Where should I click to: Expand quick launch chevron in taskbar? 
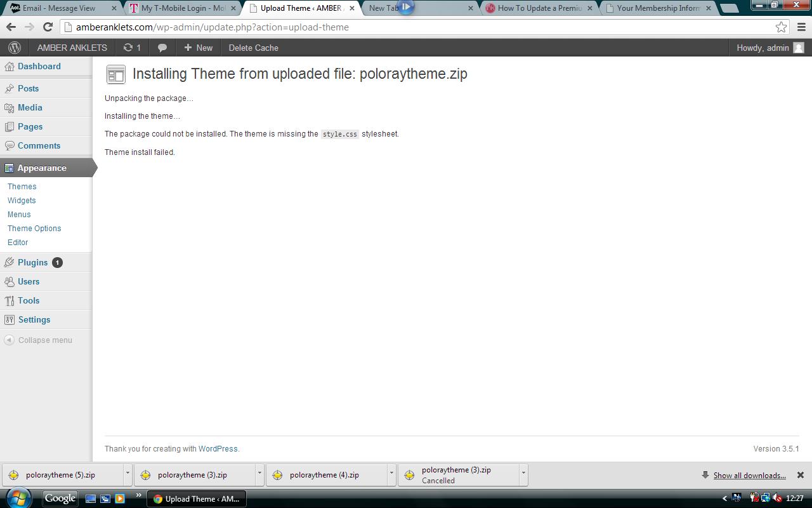click(x=138, y=495)
